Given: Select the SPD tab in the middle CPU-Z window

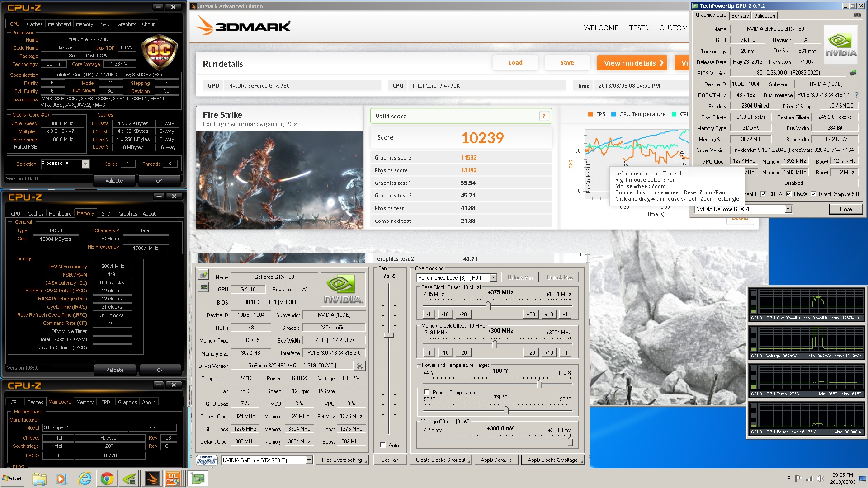Looking at the screenshot, I should (106, 214).
